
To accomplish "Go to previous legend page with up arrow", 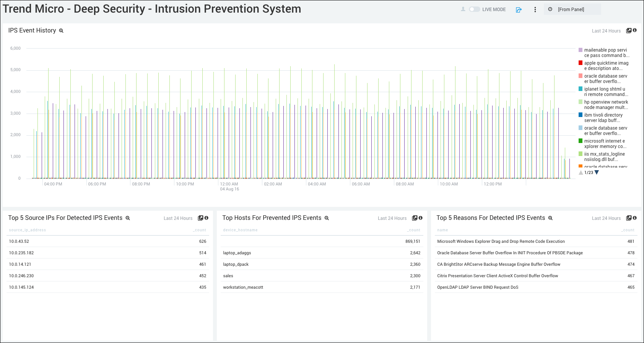I will (581, 172).
